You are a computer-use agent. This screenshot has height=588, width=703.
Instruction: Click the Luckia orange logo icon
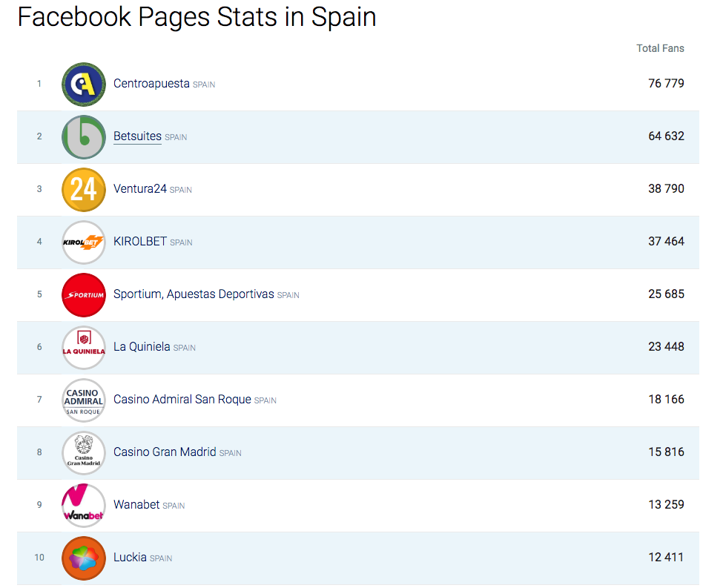(84, 558)
